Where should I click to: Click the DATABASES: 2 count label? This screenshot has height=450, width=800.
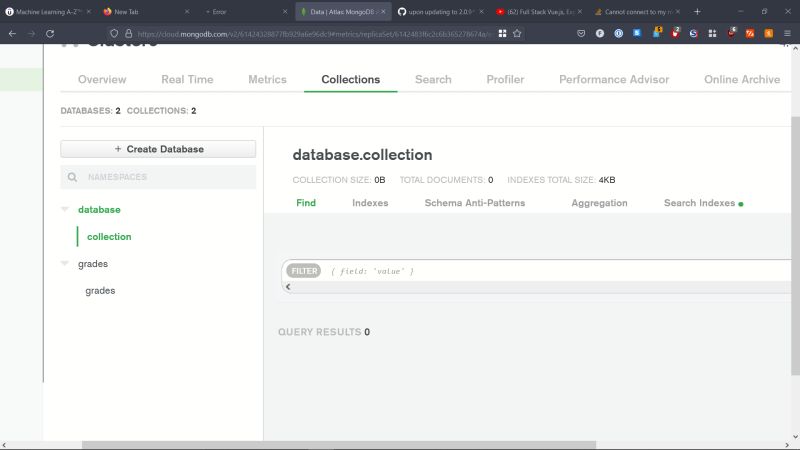90,111
